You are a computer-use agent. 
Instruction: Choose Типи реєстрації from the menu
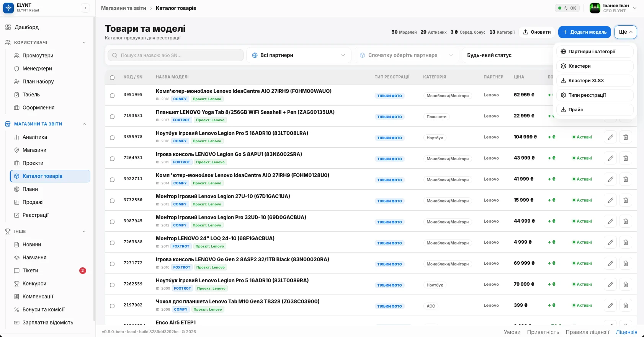pos(595,95)
